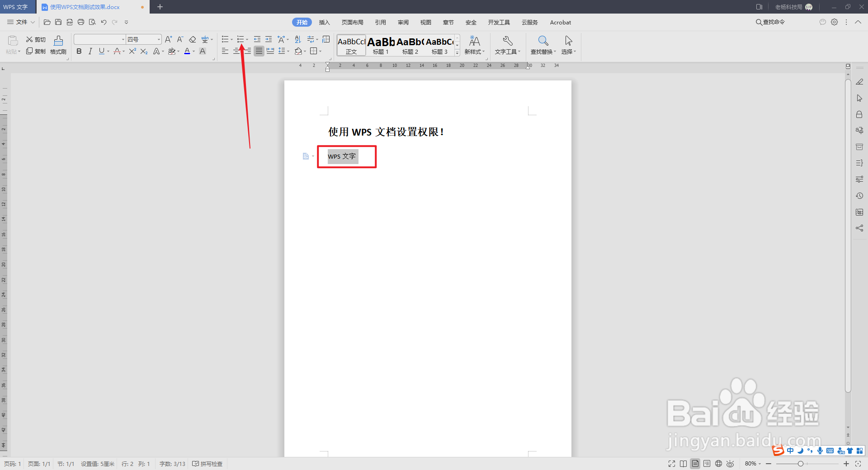Image resolution: width=868 pixels, height=470 pixels.
Task: Expand the numbered list dropdown arrow
Action: pyautogui.click(x=247, y=40)
